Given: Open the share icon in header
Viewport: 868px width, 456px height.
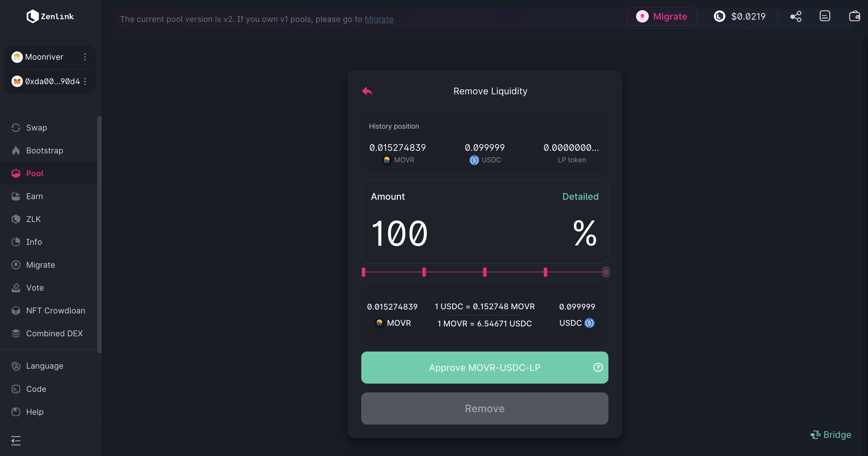Looking at the screenshot, I should (796, 17).
